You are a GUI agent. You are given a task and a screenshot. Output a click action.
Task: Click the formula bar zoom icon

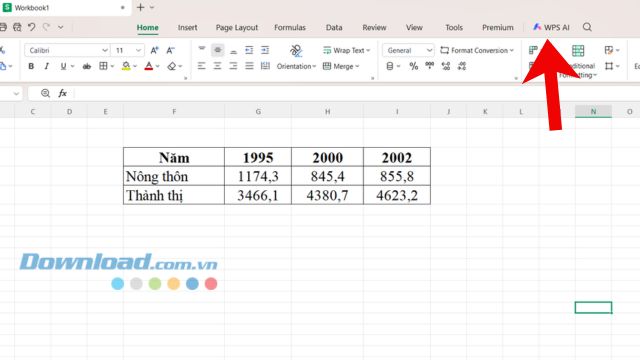coord(45,93)
